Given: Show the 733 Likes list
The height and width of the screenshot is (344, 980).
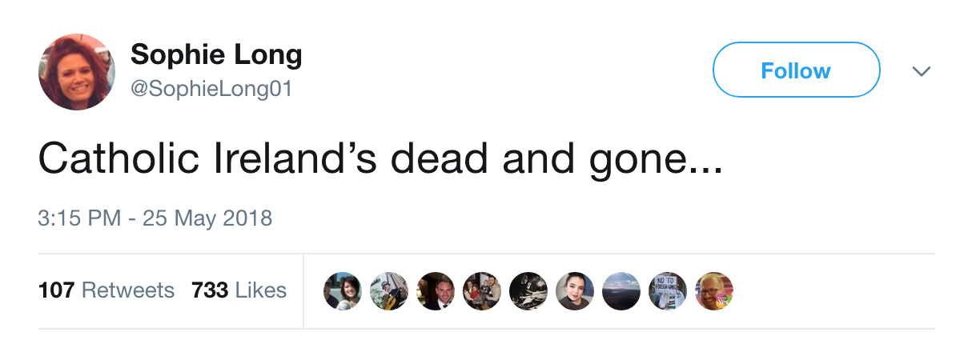Looking at the screenshot, I should point(239,290).
